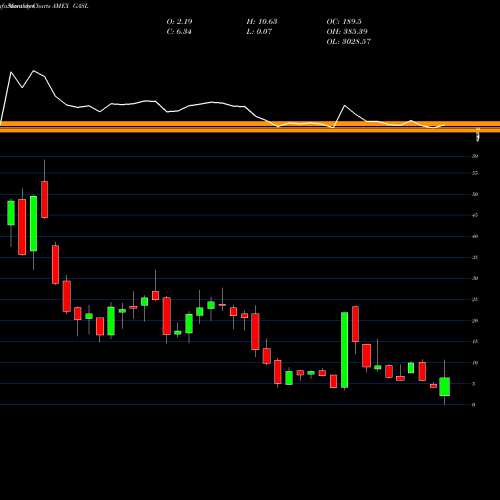The image size is (500, 500).
Task: Click the 40 price axis label
Action: point(475,236)
